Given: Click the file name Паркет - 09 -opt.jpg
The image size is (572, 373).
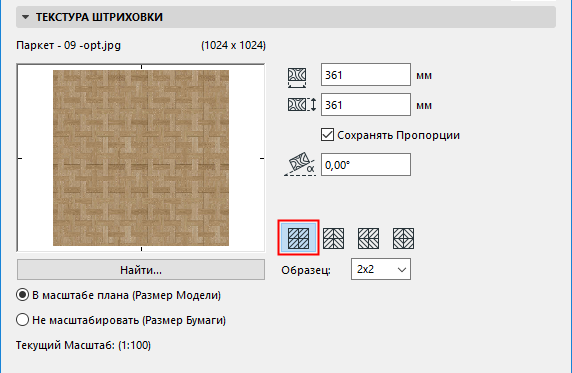Looking at the screenshot, I should 69,46.
